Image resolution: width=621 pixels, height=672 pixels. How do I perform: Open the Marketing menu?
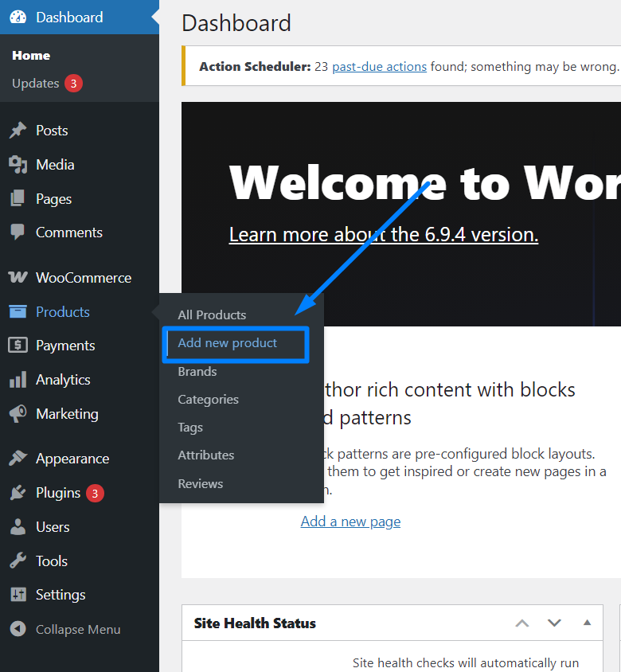pos(68,414)
